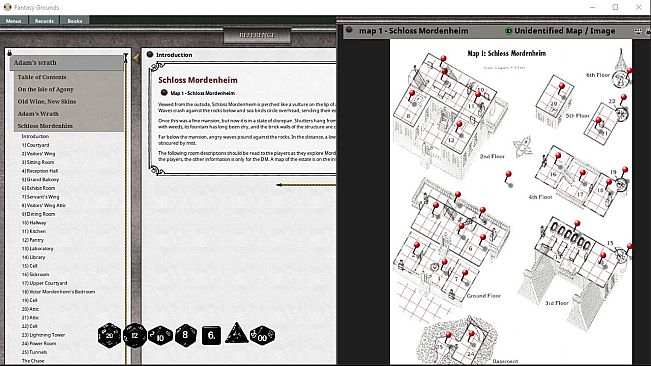Roll the d12 die
Screen dimensions: 651x366
pos(135,335)
